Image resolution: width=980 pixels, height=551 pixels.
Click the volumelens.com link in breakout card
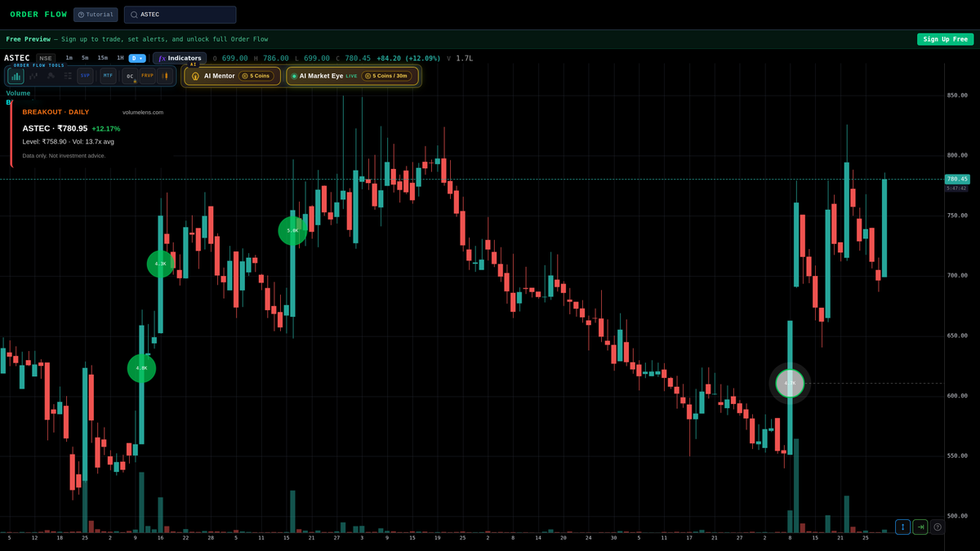(143, 112)
